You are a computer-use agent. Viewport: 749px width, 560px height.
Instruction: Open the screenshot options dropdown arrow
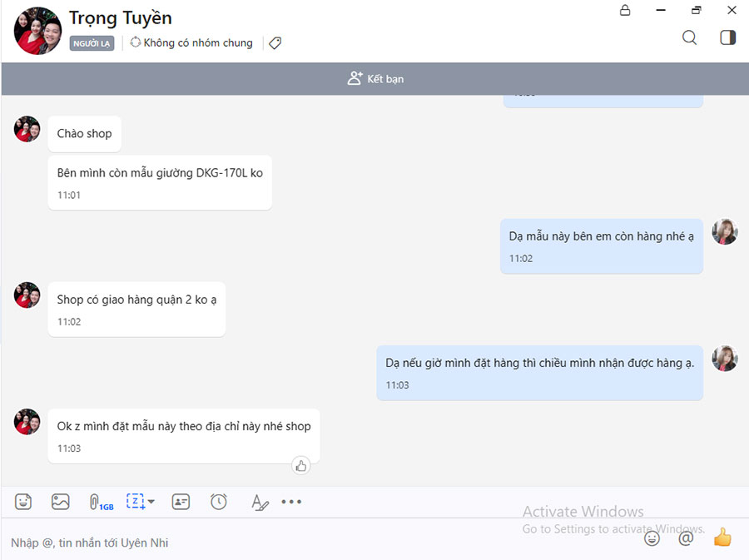[151, 502]
